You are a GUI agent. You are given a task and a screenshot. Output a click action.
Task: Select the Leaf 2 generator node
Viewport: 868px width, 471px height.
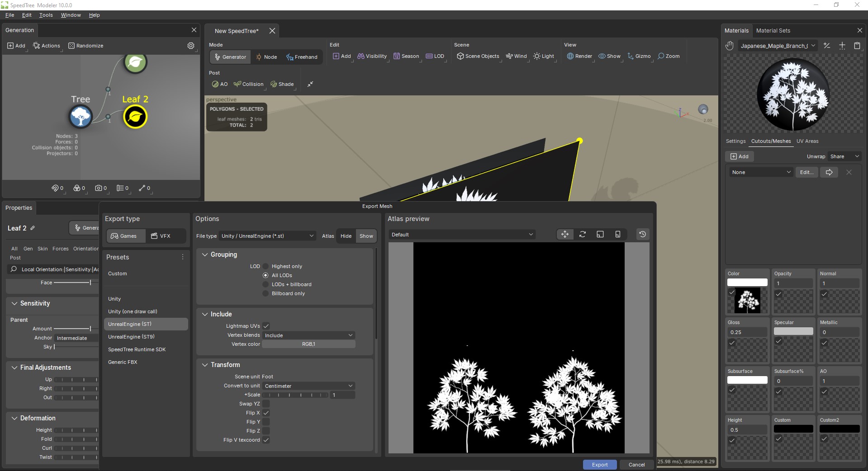(x=135, y=117)
